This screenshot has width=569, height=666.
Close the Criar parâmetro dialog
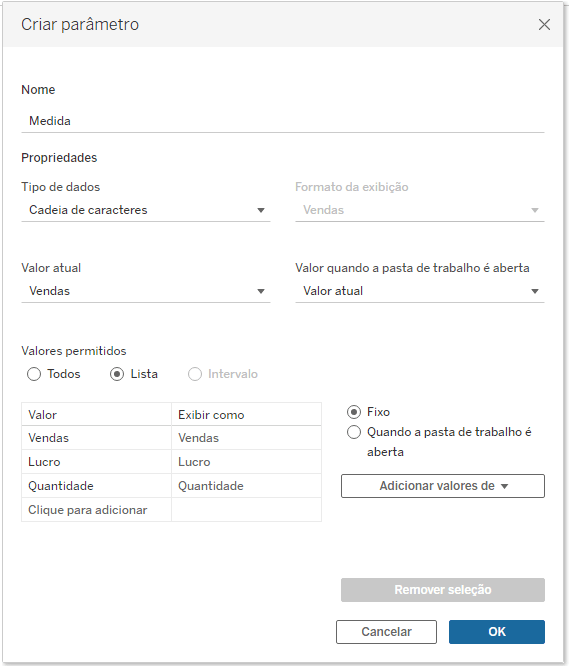[x=544, y=25]
